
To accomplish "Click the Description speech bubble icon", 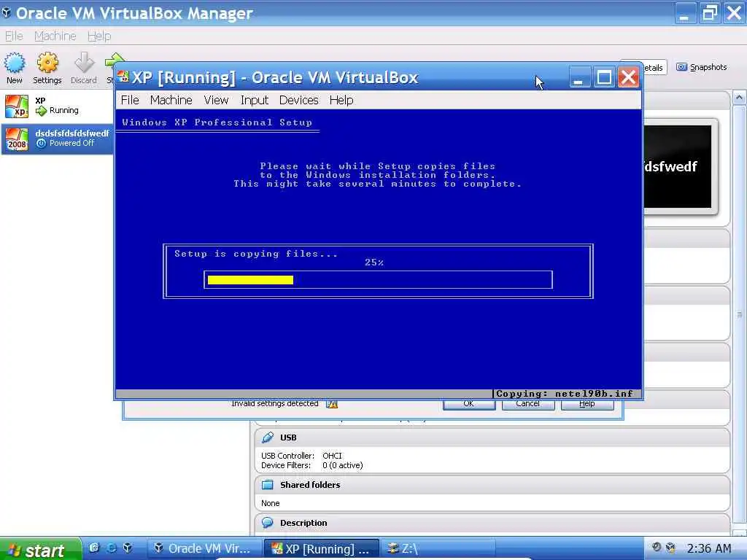I will point(268,522).
